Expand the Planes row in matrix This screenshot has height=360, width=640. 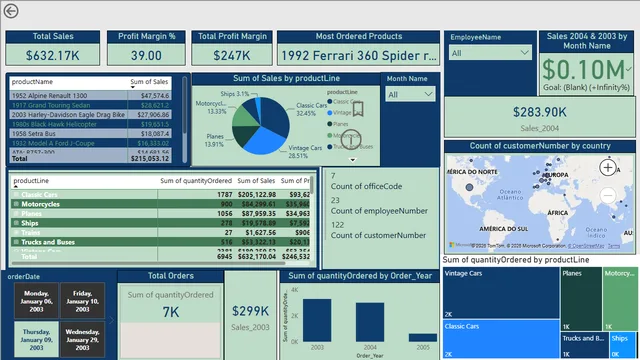[x=16, y=213]
